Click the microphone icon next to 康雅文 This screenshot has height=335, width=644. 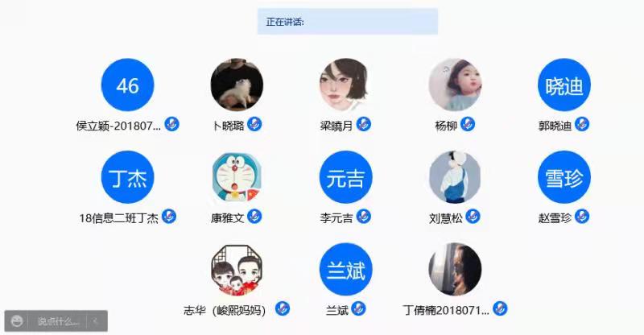[x=254, y=216]
